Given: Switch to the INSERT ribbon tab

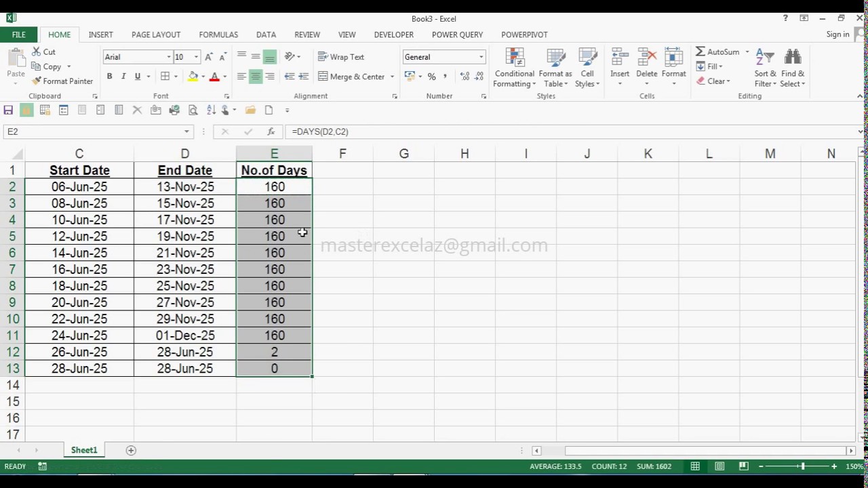Looking at the screenshot, I should click(x=101, y=35).
